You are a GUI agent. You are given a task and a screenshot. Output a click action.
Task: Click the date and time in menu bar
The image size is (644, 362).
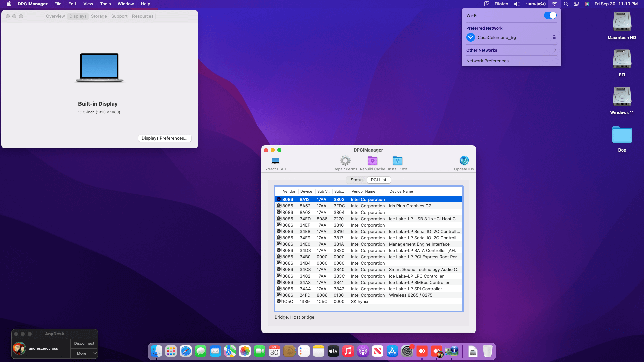(x=616, y=4)
